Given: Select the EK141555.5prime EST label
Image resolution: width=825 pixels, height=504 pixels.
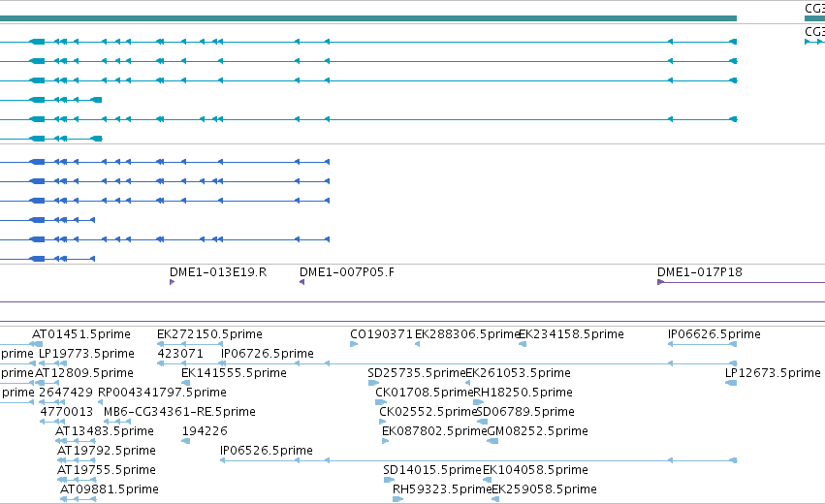Looking at the screenshot, I should point(234,373).
